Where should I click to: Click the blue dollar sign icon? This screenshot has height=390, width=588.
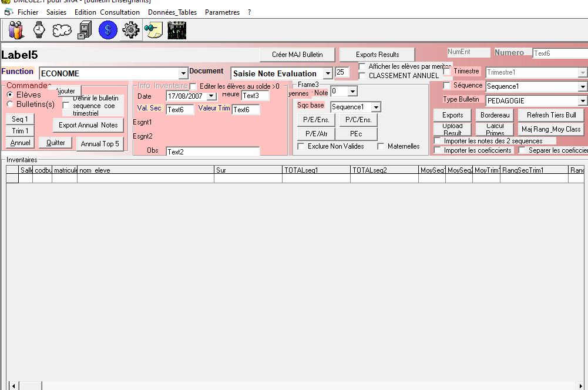tap(108, 29)
